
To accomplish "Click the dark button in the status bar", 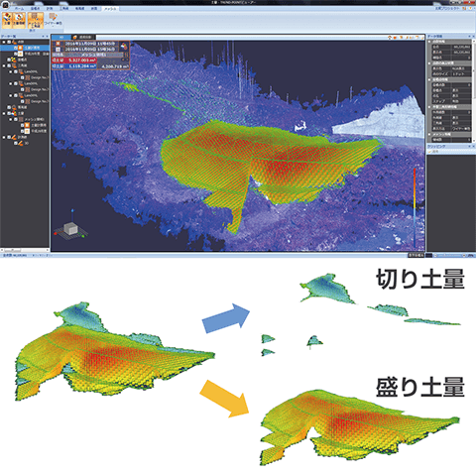I will point(416,255).
